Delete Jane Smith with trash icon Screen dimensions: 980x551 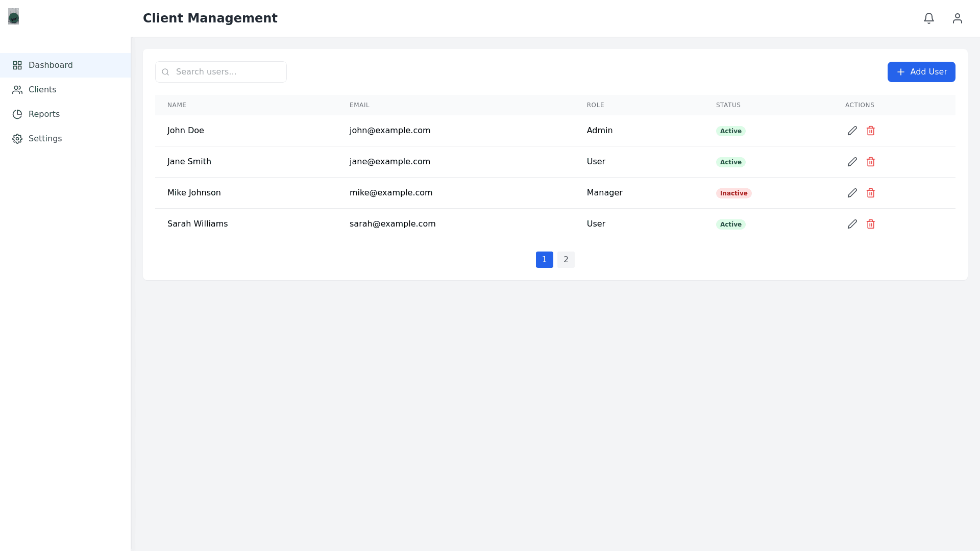[x=871, y=162]
